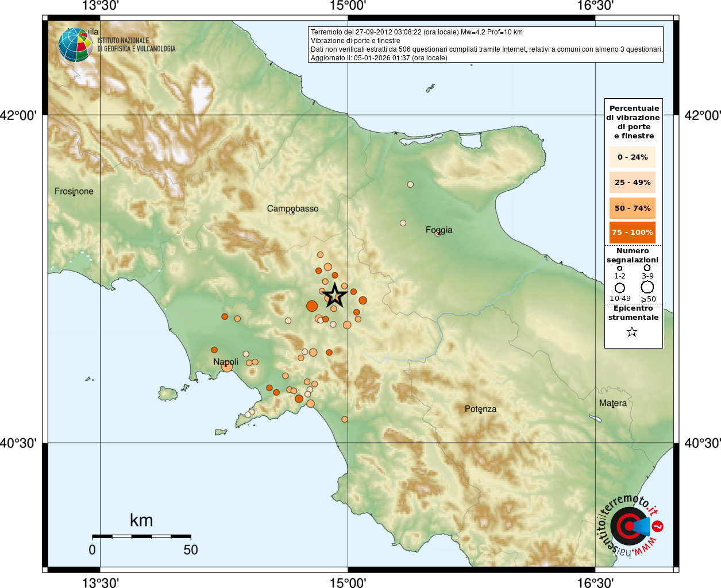Click the Matera city label
721x588 pixels.
coord(613,403)
